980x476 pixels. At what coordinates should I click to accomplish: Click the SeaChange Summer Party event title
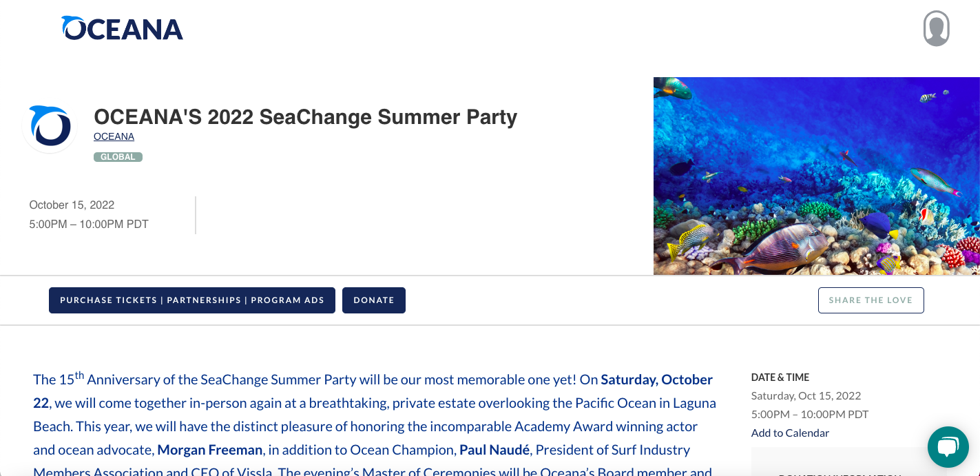pos(305,117)
